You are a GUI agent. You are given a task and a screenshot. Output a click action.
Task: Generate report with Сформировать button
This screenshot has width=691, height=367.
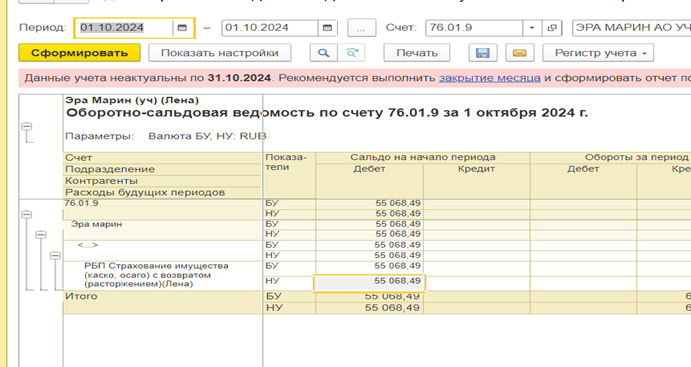point(79,53)
